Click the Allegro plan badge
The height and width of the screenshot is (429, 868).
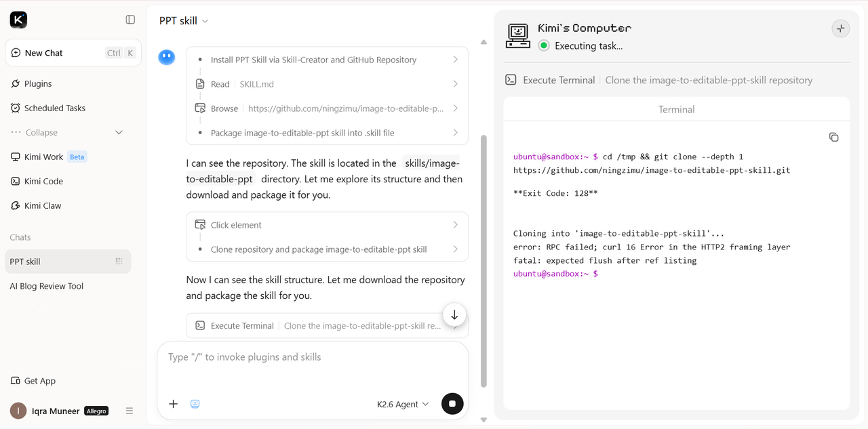[96, 411]
